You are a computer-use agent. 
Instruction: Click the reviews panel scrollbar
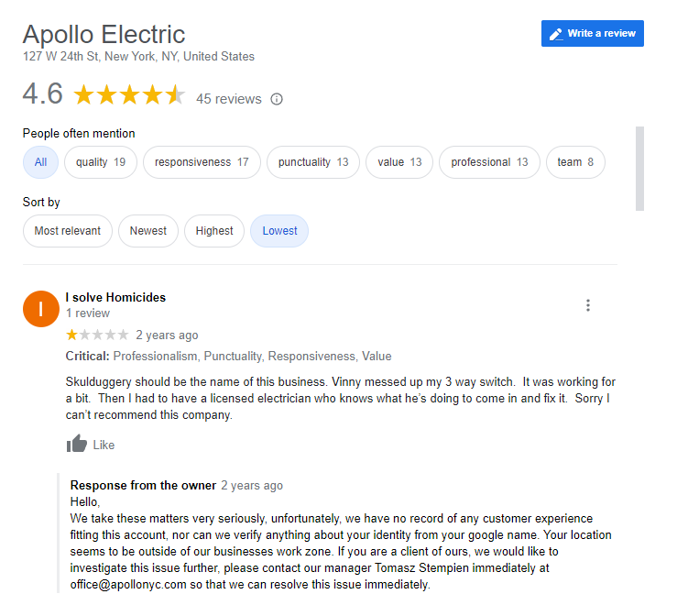coord(639,168)
